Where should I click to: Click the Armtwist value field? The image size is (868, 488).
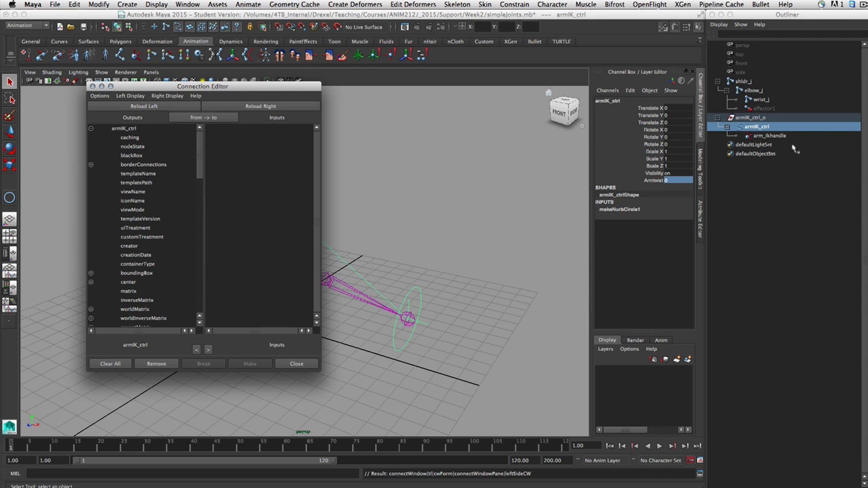pyautogui.click(x=678, y=180)
